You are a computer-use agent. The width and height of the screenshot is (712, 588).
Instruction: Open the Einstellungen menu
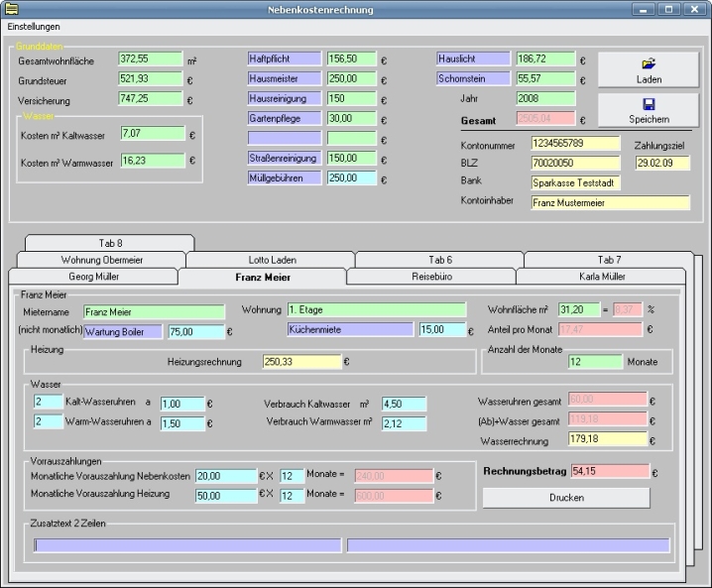pos(34,27)
